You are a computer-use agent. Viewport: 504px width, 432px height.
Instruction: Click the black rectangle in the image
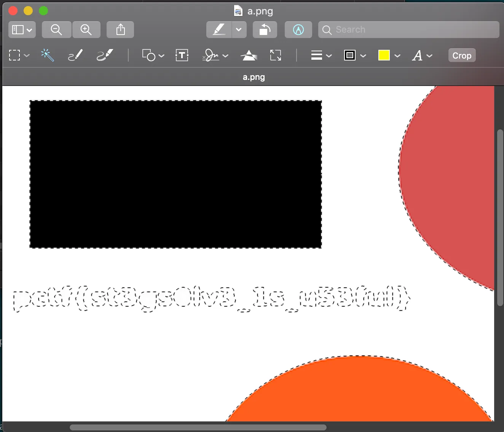pos(175,174)
